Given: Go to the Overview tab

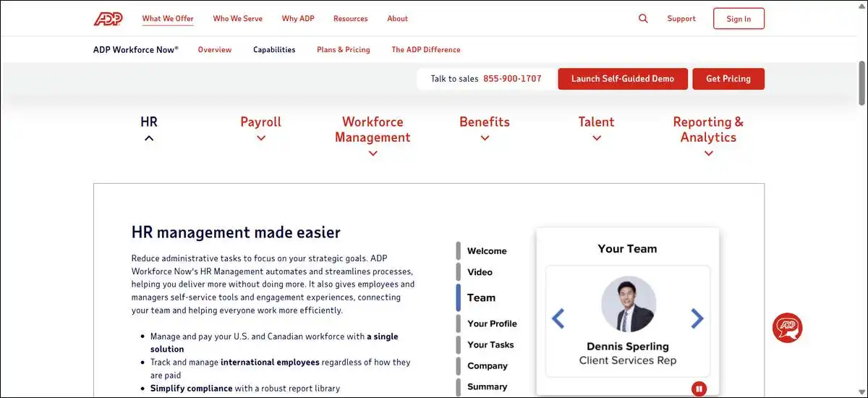Looking at the screenshot, I should [x=215, y=50].
